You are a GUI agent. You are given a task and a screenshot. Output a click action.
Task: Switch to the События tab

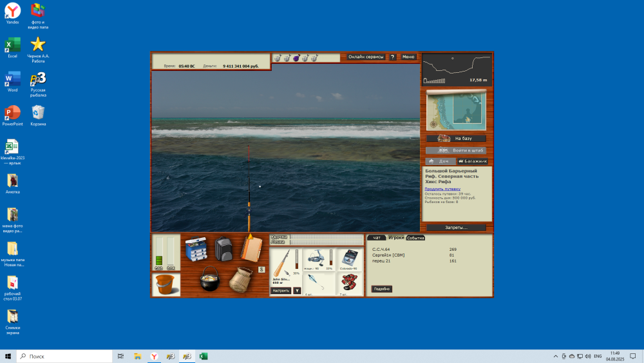[x=415, y=238]
